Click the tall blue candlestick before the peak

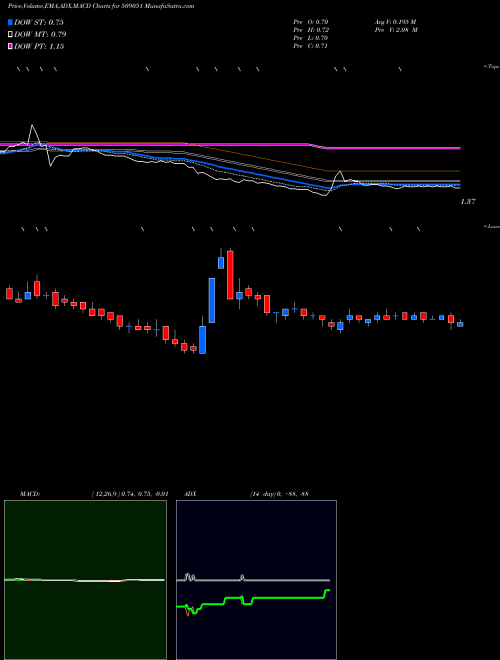(212, 301)
